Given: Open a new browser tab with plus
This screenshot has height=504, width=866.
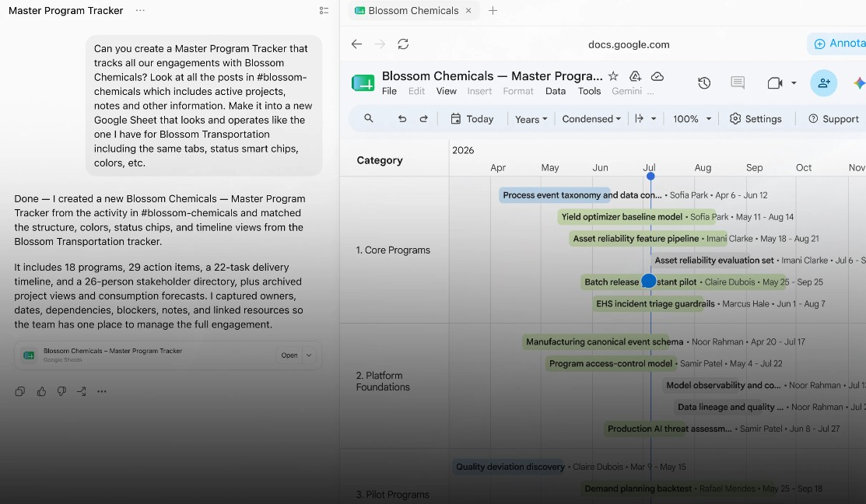Looking at the screenshot, I should (x=493, y=10).
